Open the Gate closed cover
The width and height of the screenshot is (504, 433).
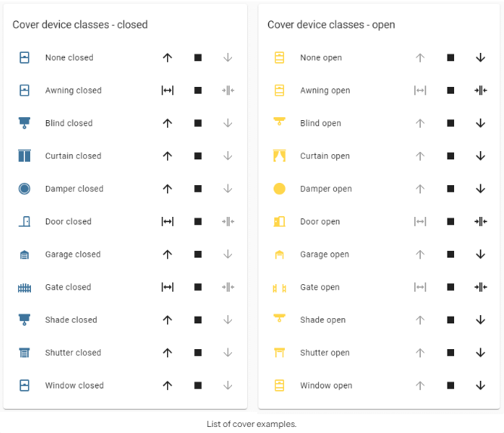168,287
